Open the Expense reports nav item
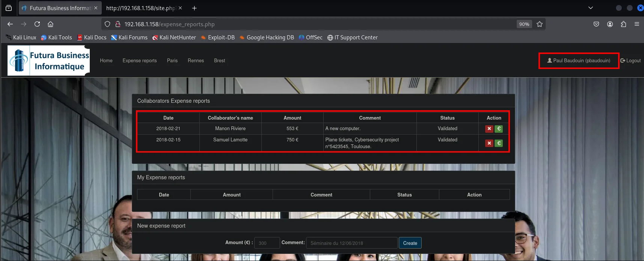The width and height of the screenshot is (644, 261). 140,60
